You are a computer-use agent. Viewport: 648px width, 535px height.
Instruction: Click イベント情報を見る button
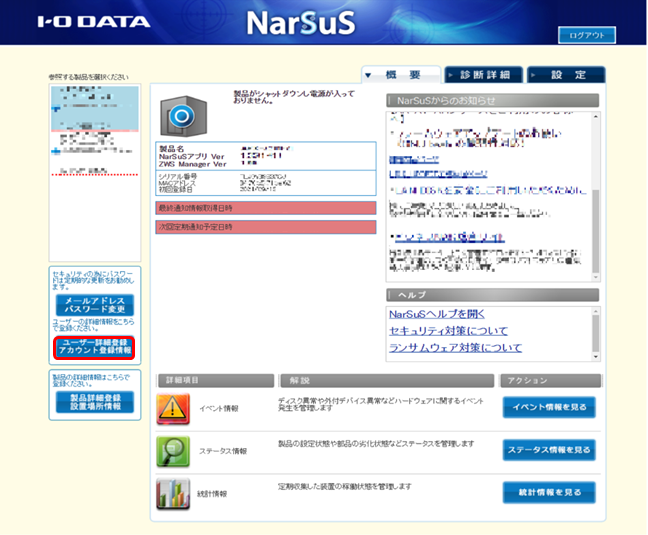click(x=549, y=407)
